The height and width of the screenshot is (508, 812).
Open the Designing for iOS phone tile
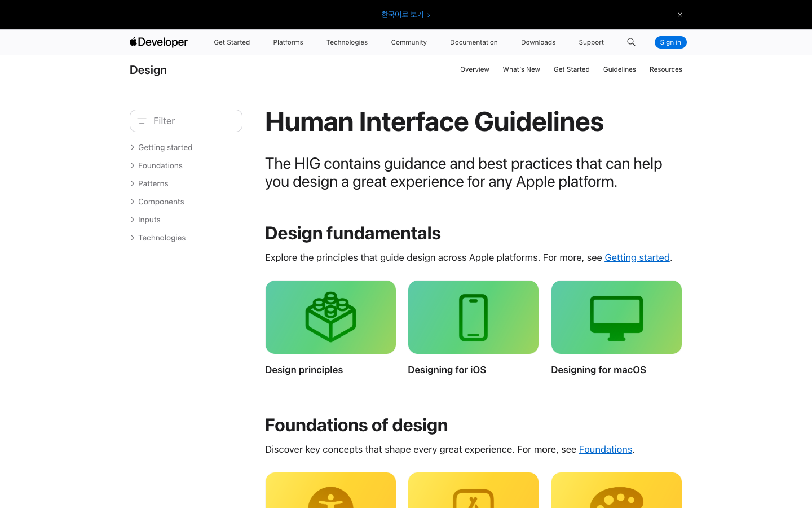[473, 317]
